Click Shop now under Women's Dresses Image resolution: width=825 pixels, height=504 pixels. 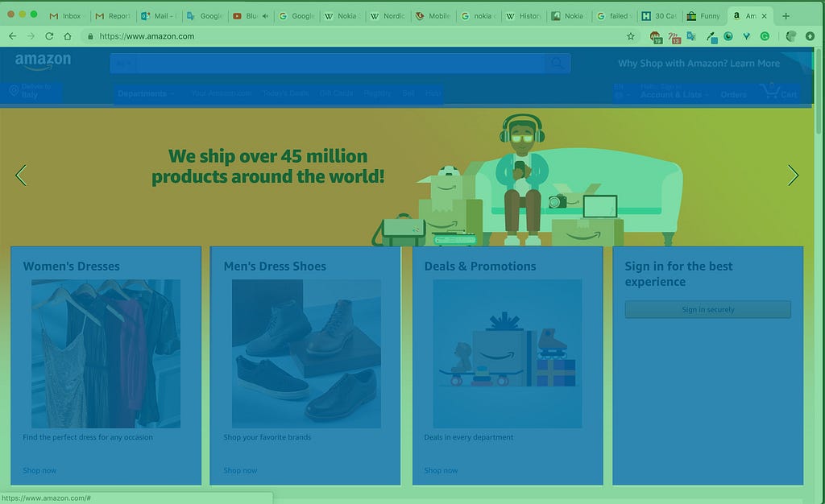point(39,470)
